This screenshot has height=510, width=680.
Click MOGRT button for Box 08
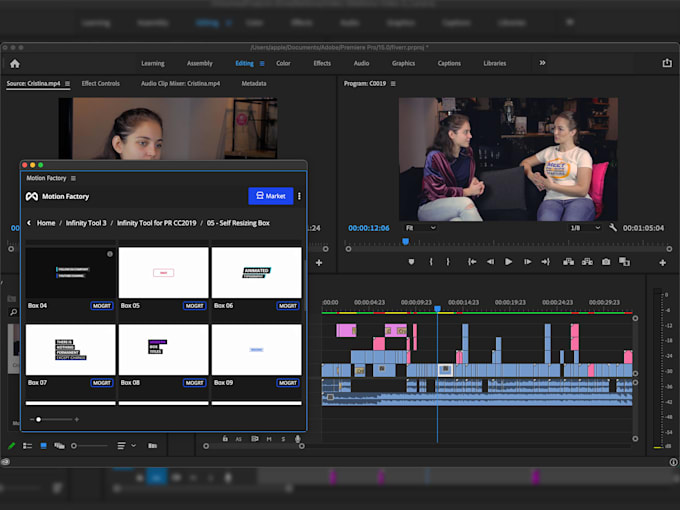tap(195, 382)
